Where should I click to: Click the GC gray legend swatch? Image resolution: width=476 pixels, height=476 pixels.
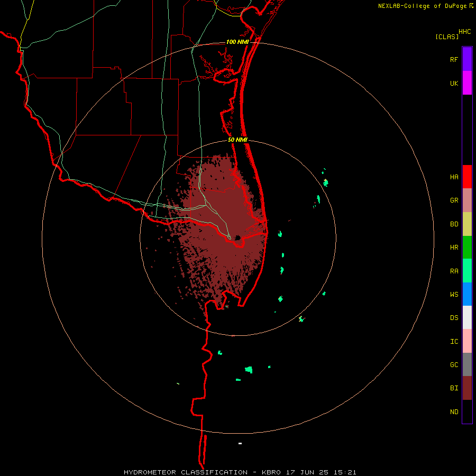point(467,364)
